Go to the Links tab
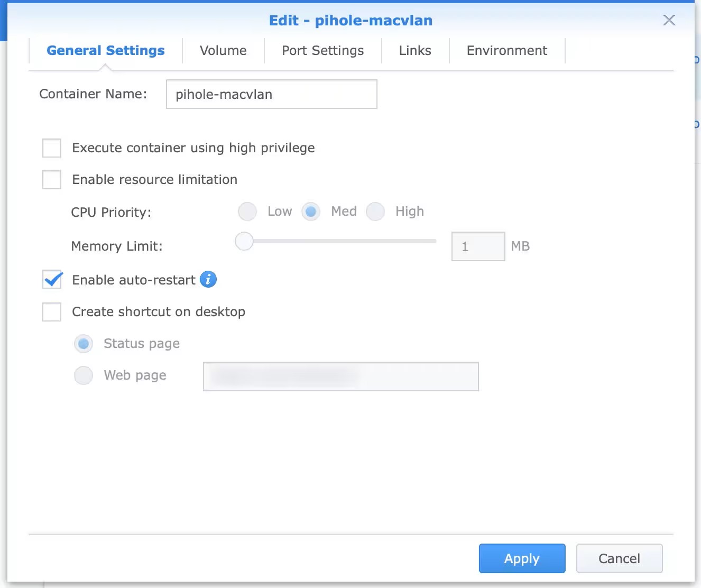The image size is (701, 588). pos(415,51)
